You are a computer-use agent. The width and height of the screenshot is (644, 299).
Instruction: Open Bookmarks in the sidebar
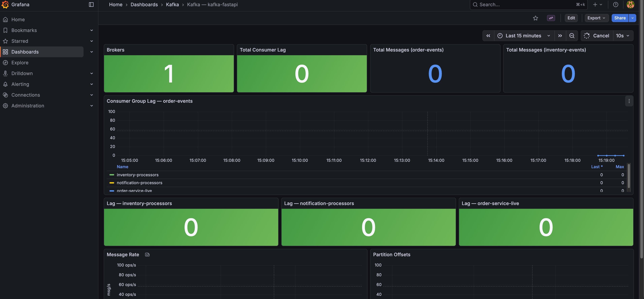pos(24,30)
